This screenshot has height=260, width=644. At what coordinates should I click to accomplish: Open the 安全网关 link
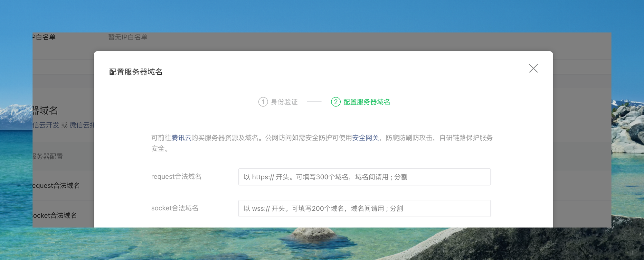coord(365,138)
